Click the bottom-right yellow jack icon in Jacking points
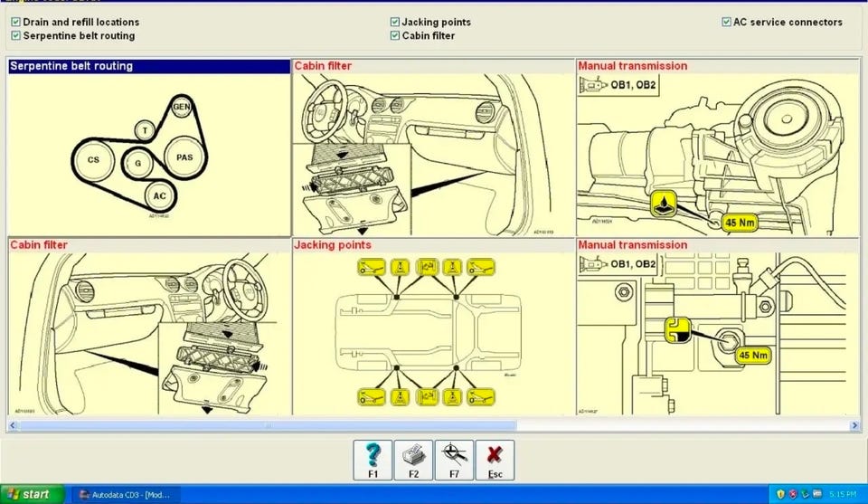 [480, 397]
